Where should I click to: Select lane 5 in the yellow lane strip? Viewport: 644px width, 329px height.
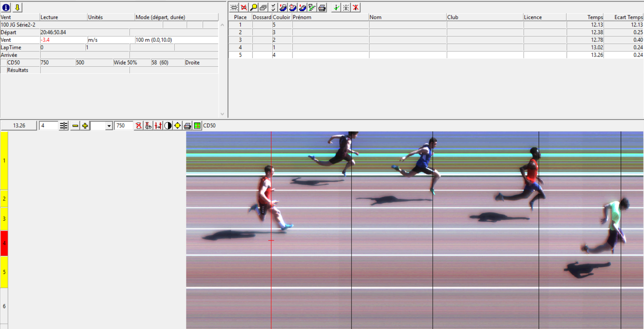[x=4, y=272]
